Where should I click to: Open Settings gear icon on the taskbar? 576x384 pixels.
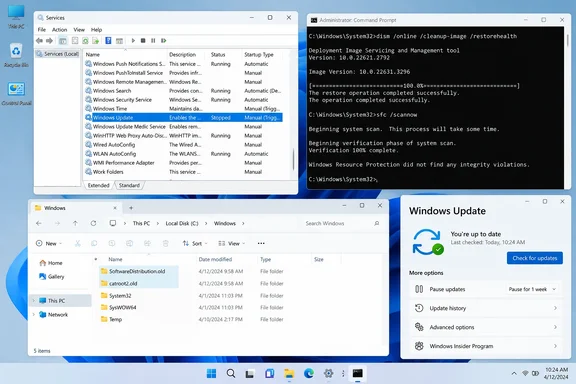pyautogui.click(x=328, y=374)
